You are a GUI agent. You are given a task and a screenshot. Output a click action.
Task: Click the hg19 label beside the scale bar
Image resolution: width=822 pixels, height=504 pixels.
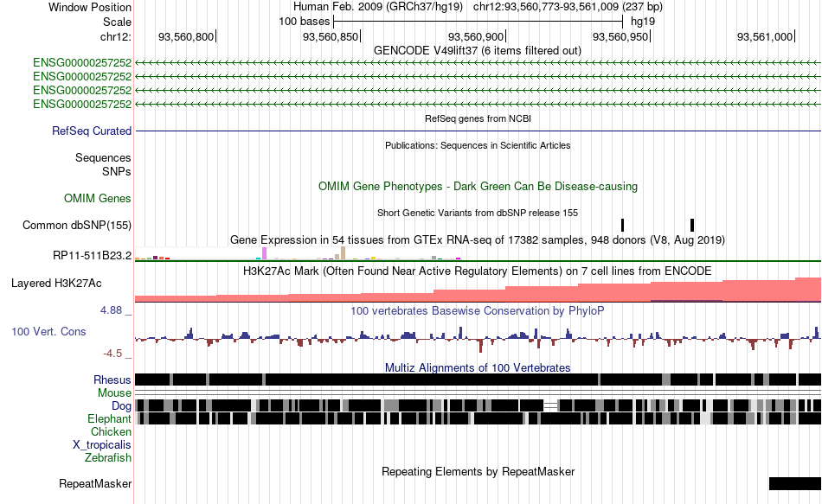(x=643, y=22)
